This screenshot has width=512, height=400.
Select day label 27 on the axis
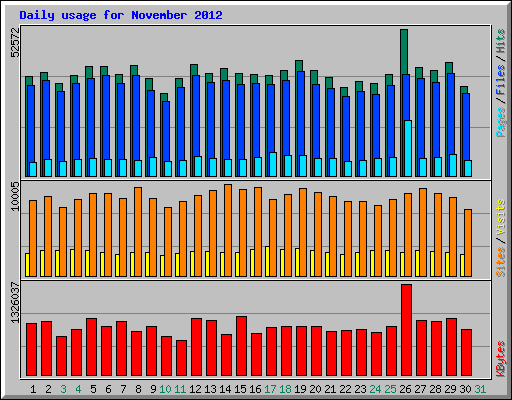(420, 389)
